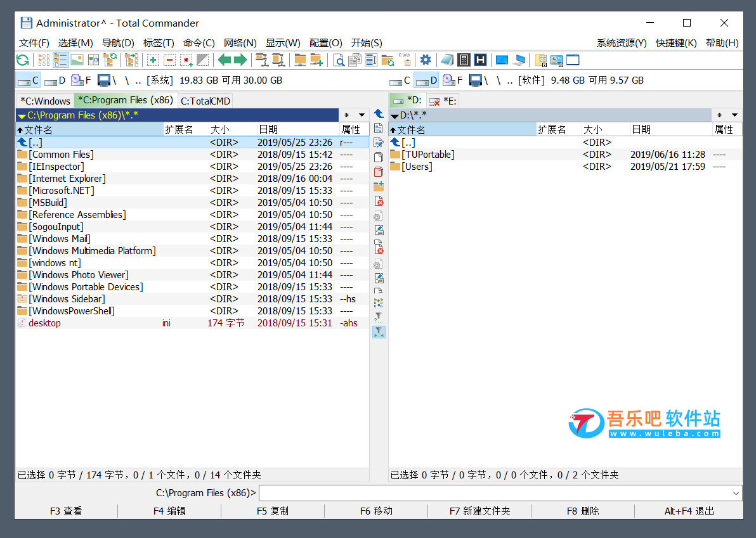Launch the notepad icon in toolbar

(447, 60)
